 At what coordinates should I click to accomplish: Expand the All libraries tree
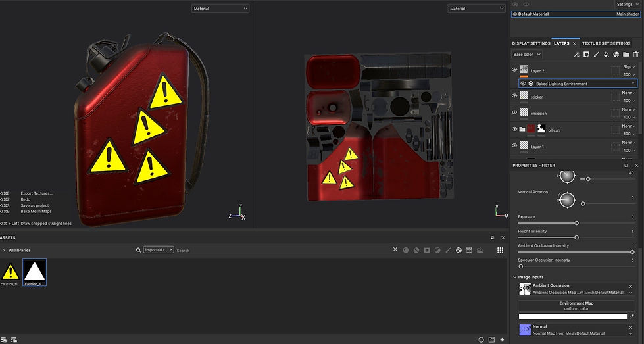[4, 250]
